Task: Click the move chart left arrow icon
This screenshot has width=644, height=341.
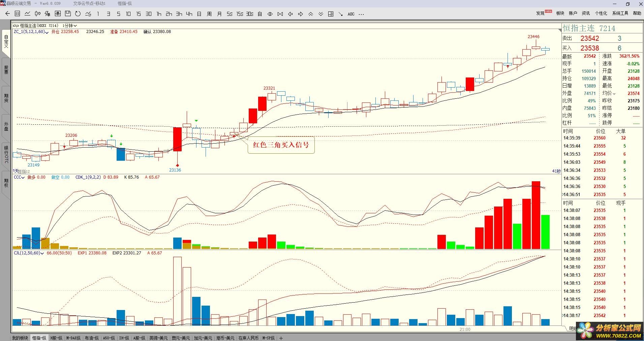Action: pos(290,14)
